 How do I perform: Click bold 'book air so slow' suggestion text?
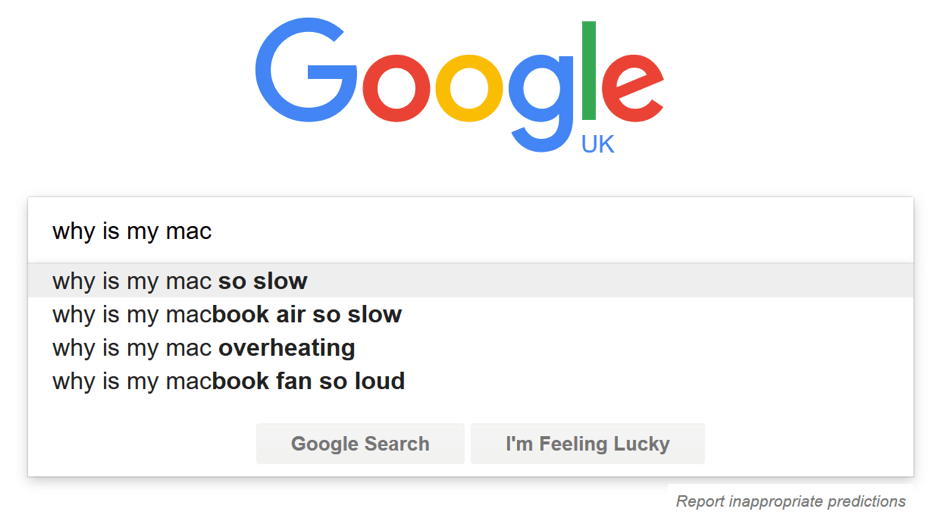tap(306, 314)
